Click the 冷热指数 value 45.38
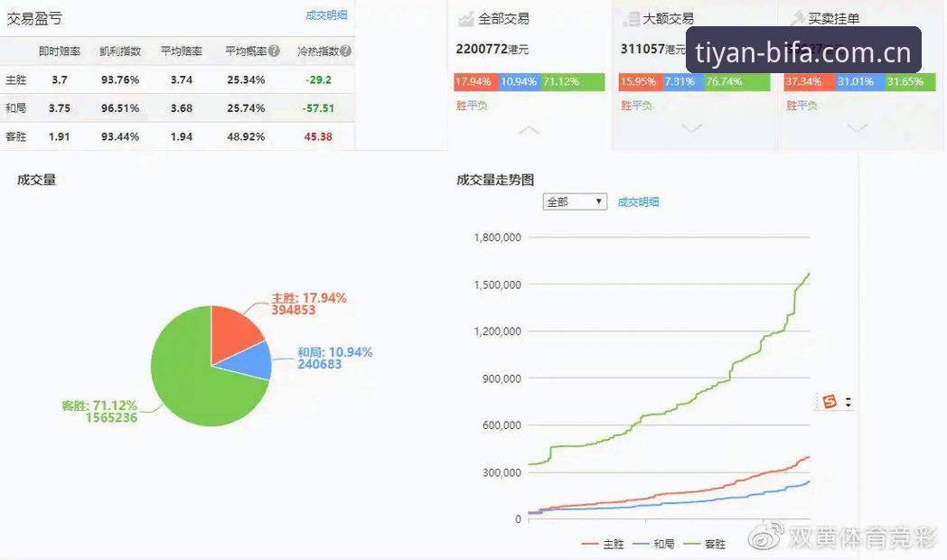The width and height of the screenshot is (947, 560). click(318, 136)
